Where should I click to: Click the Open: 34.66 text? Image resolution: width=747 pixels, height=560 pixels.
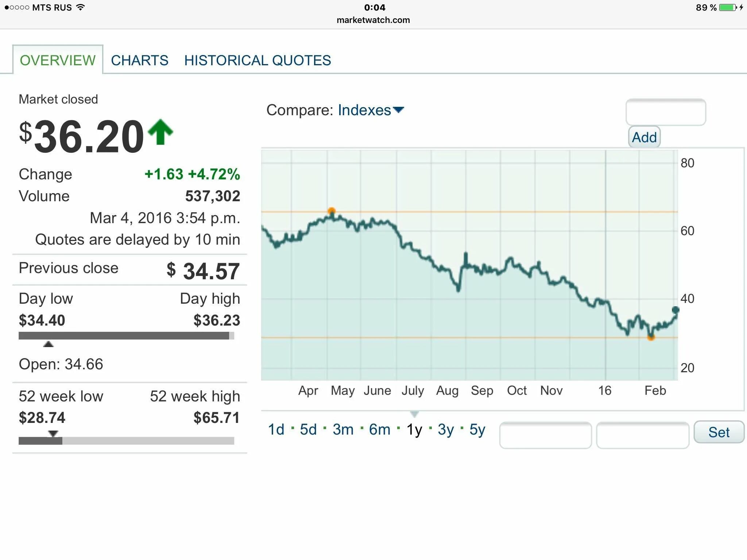click(61, 364)
